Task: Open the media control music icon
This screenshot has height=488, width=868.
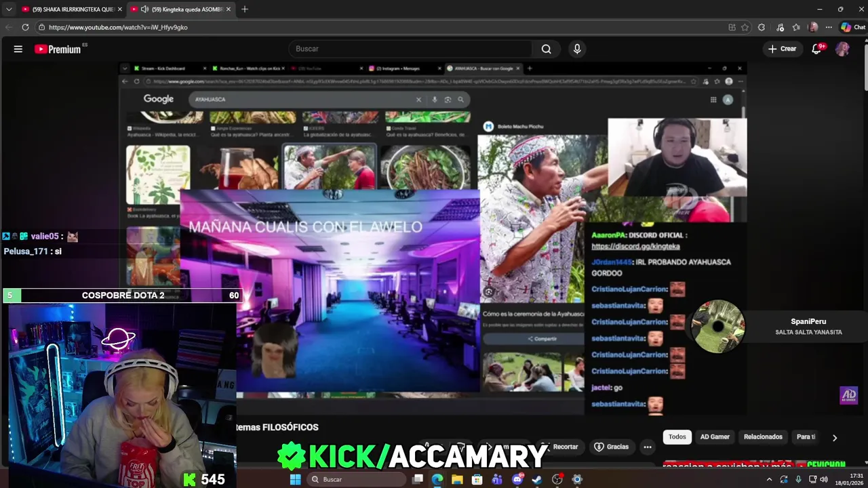Action: click(x=780, y=27)
